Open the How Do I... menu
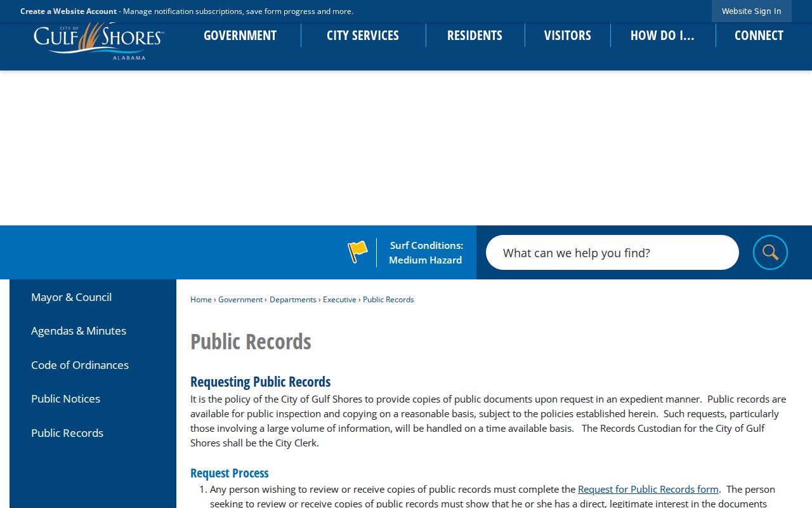Viewport: 812px width, 508px height. [x=662, y=35]
